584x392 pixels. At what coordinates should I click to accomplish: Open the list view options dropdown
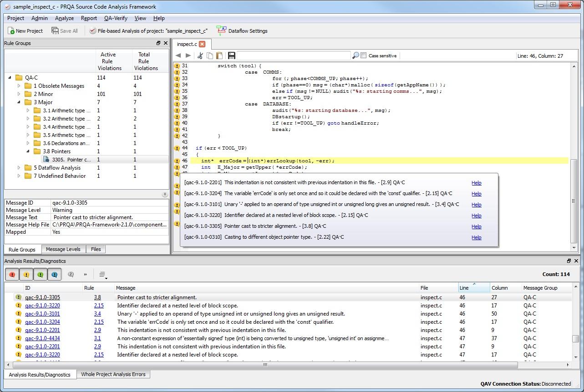click(x=103, y=275)
